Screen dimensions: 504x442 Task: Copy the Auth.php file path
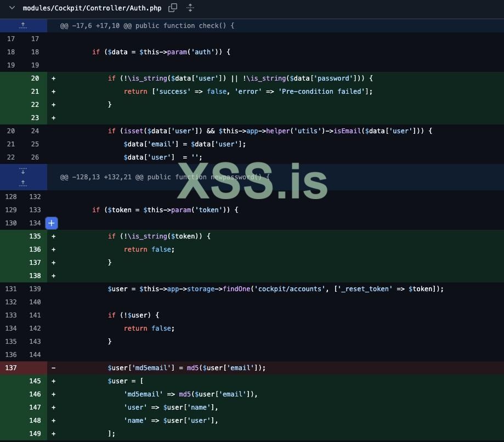click(x=173, y=8)
